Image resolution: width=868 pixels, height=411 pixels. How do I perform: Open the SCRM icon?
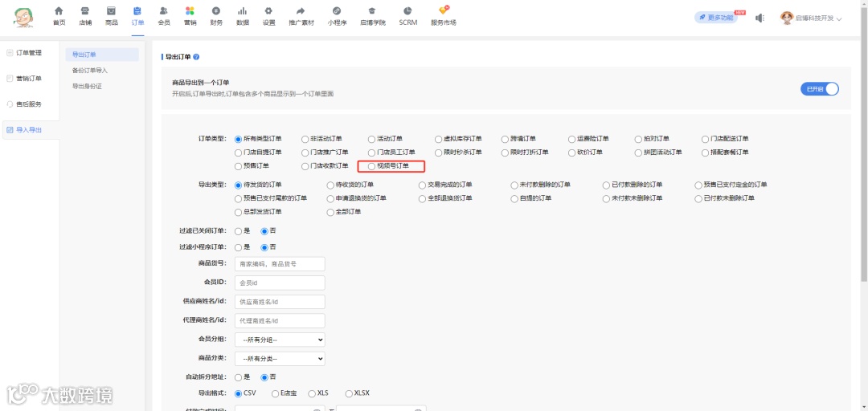408,11
